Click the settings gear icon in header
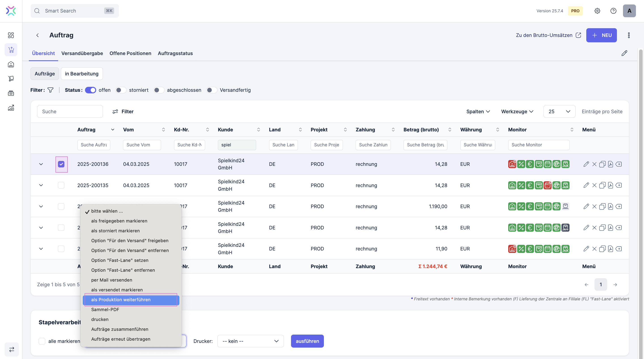 pyautogui.click(x=597, y=11)
